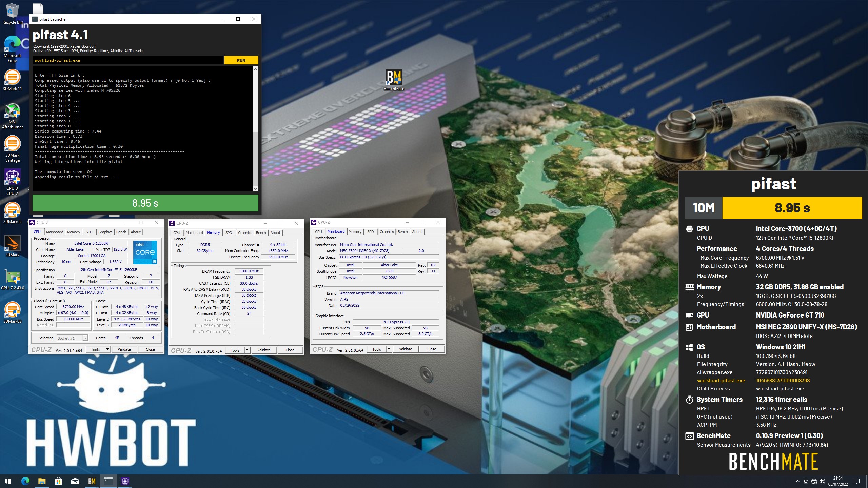Open Bench tab in left CPU-Z window
This screenshot has width=868, height=488.
click(121, 232)
